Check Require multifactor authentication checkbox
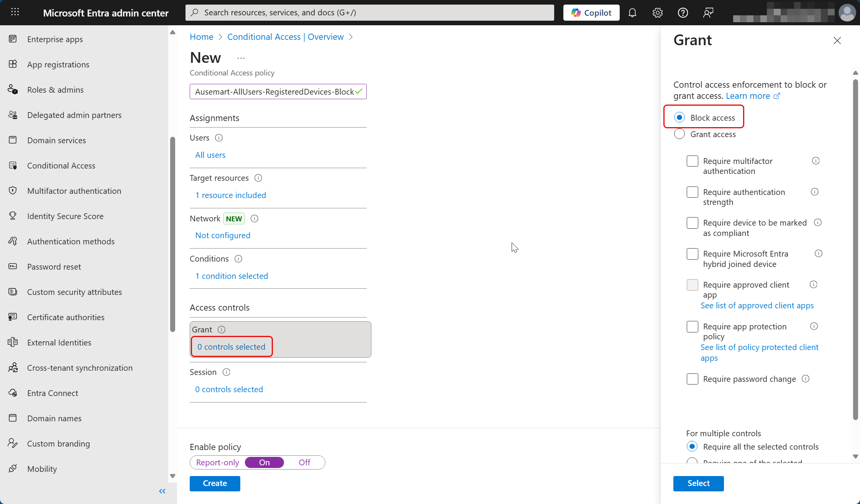860x504 pixels. coord(692,161)
